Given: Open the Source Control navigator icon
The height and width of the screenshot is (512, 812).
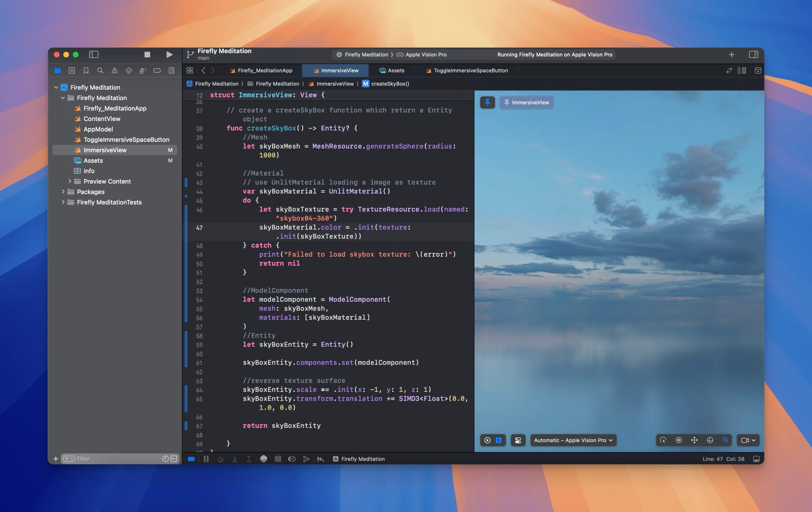Looking at the screenshot, I should pos(72,71).
